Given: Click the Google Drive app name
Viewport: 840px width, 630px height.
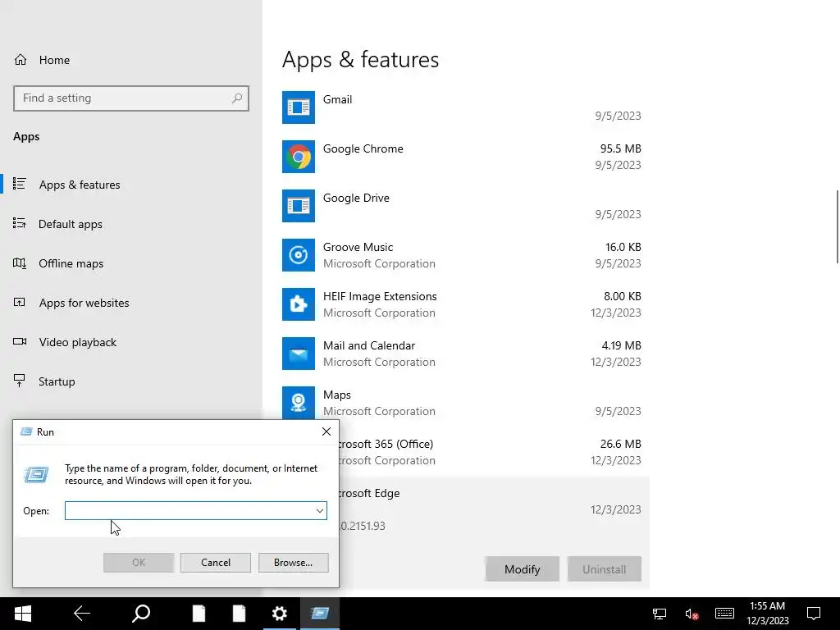Looking at the screenshot, I should 356,199.
